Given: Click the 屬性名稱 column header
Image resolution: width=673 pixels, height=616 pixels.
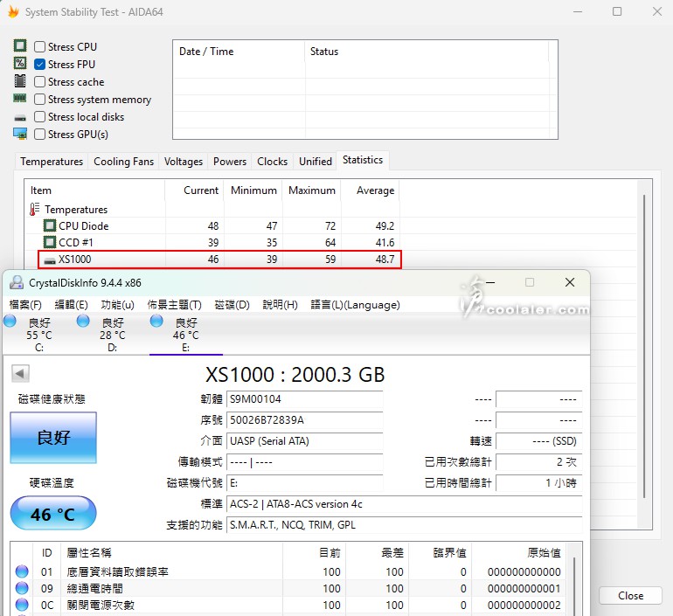Looking at the screenshot, I should tap(171, 552).
